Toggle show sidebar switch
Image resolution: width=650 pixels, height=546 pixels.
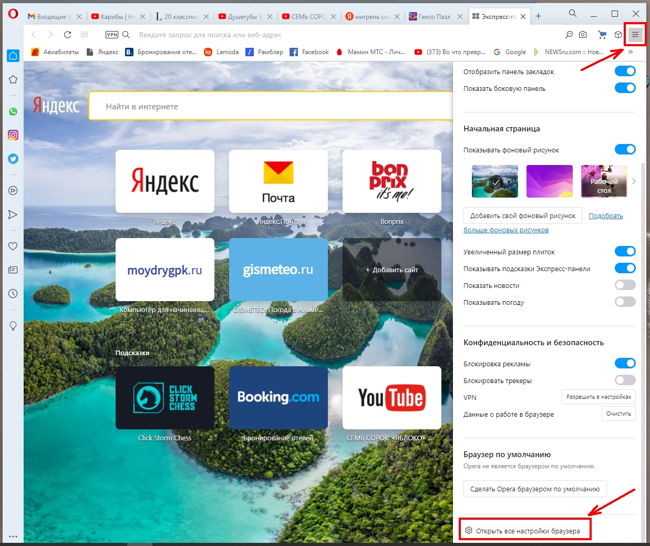[625, 88]
